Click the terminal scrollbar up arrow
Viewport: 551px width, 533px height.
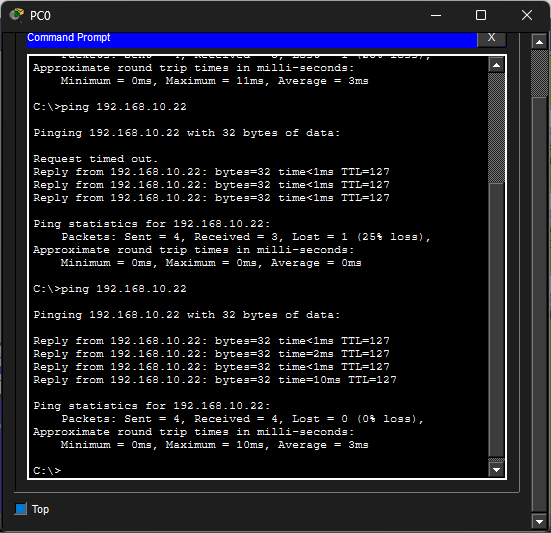pyautogui.click(x=496, y=65)
